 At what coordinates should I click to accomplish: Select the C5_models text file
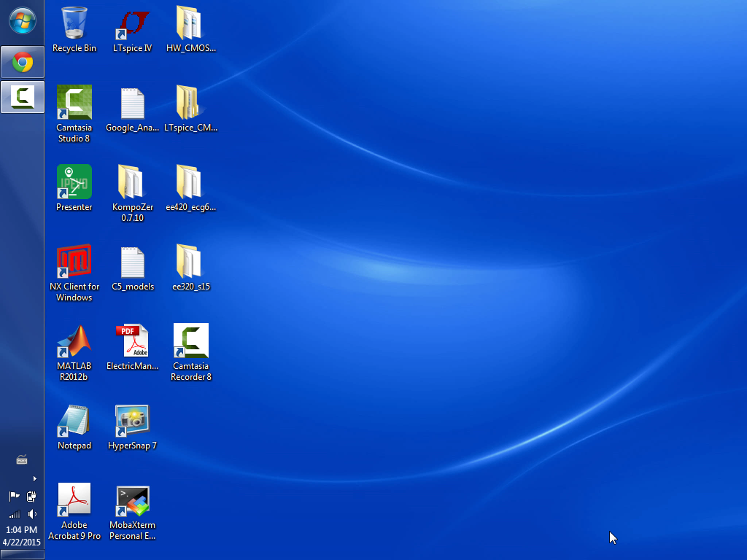coord(133,262)
